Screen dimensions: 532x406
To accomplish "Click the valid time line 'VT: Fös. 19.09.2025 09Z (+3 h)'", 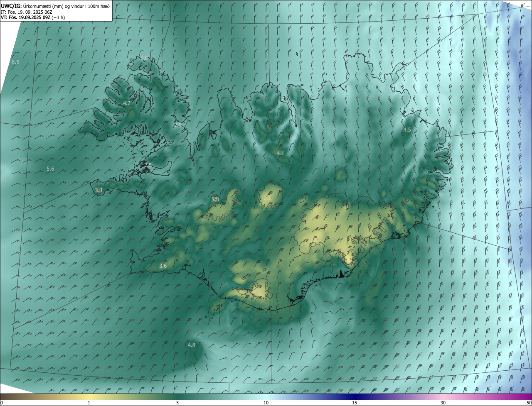I will click(x=33, y=17).
